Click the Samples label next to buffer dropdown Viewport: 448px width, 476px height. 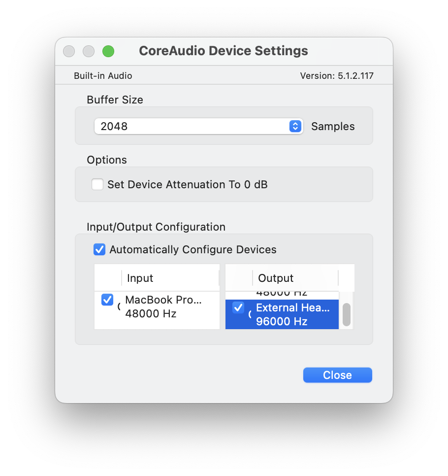click(x=333, y=127)
